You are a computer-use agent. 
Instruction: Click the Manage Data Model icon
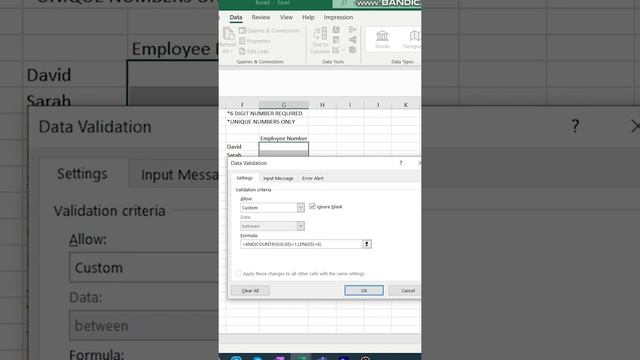coord(353,50)
